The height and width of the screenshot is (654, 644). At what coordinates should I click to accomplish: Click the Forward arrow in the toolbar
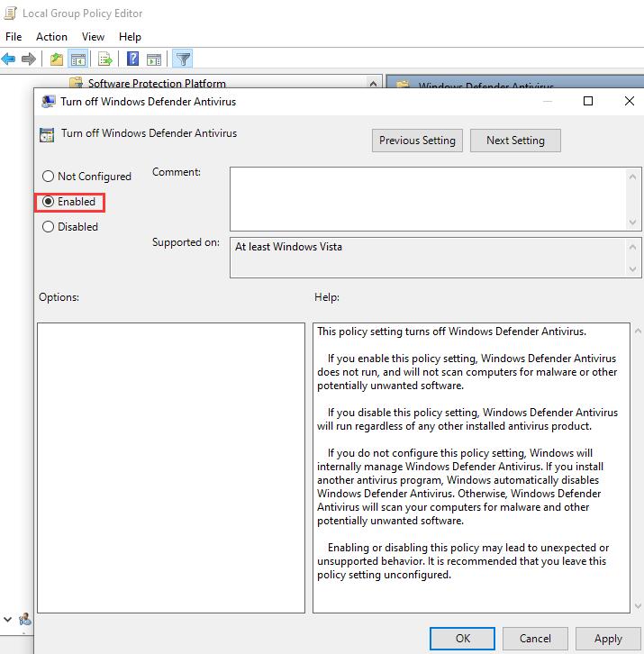click(29, 59)
